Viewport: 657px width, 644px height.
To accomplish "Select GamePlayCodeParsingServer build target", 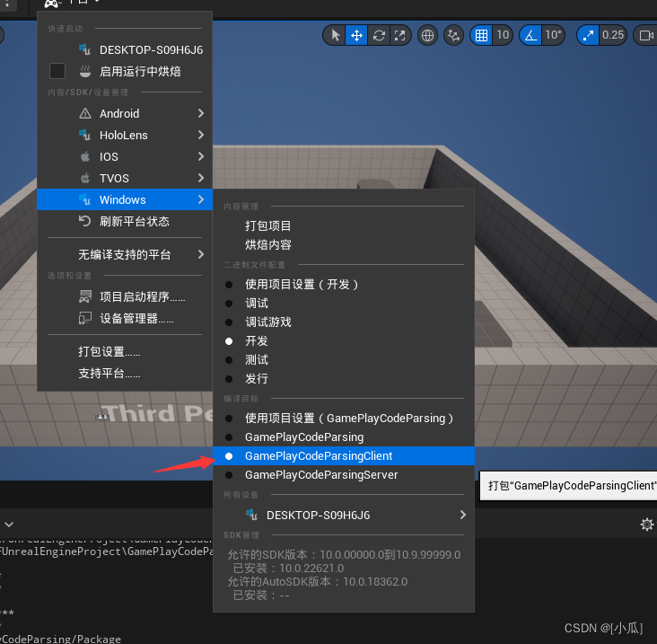I will click(x=344, y=475).
